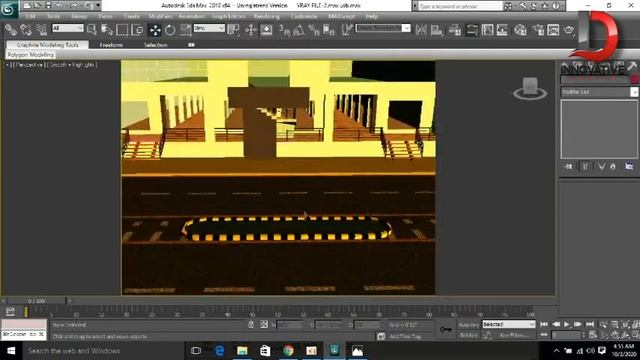Jump to the end frame of the animation

point(590,324)
